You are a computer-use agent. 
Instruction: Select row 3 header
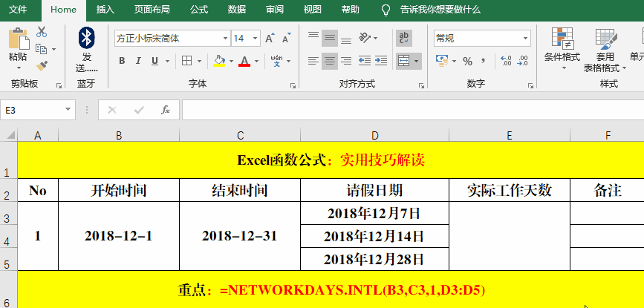[7, 213]
